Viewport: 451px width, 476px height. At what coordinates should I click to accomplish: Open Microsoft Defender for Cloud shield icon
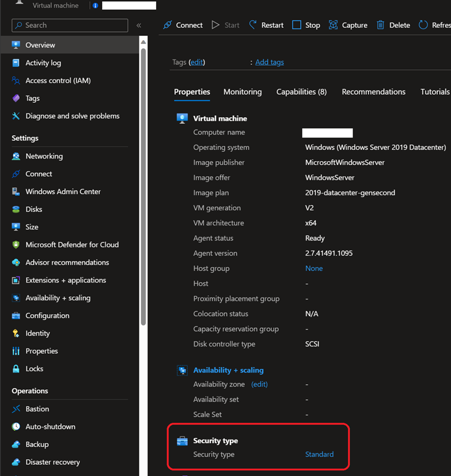click(16, 245)
